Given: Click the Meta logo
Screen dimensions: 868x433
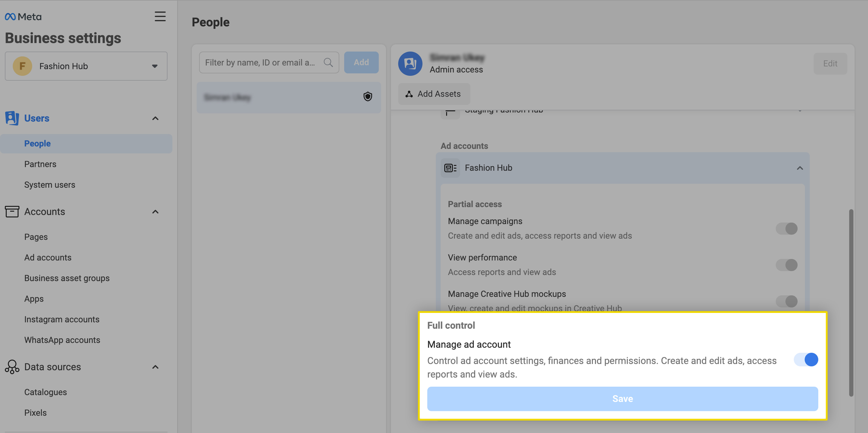Looking at the screenshot, I should 23,16.
